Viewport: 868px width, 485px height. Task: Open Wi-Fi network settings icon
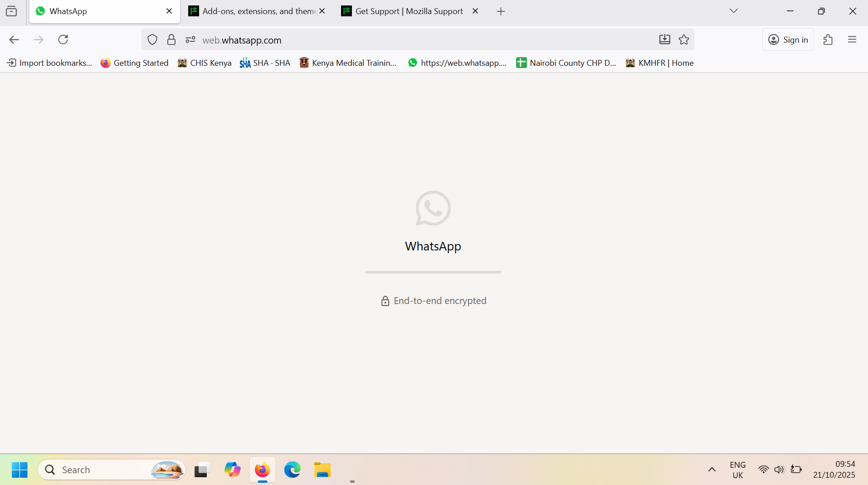tap(764, 470)
